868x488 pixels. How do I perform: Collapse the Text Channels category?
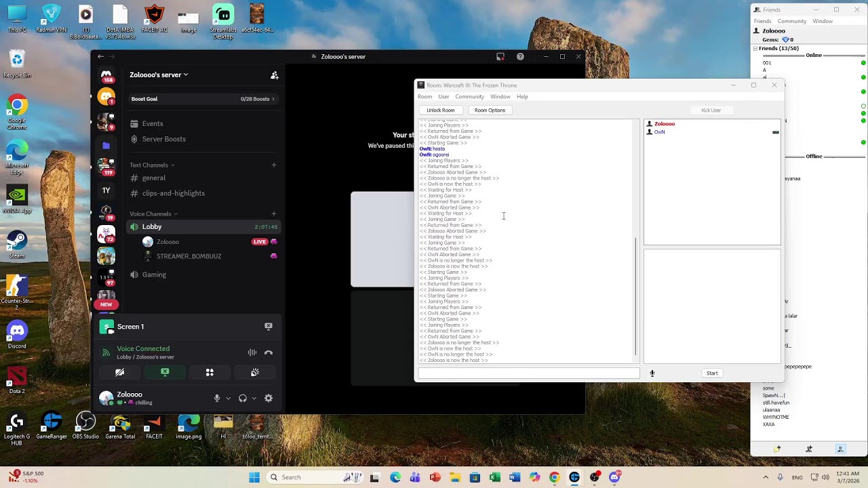pyautogui.click(x=152, y=165)
